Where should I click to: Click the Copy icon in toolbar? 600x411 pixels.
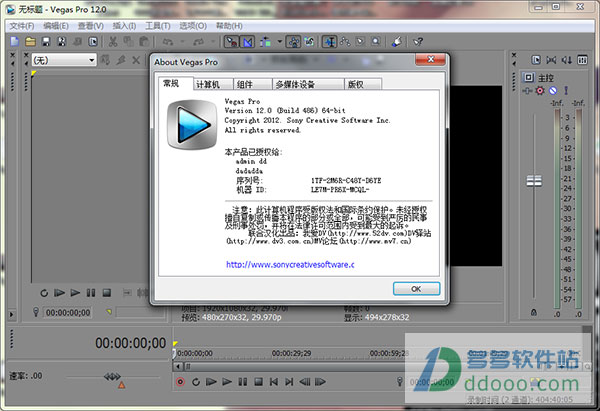pos(128,41)
